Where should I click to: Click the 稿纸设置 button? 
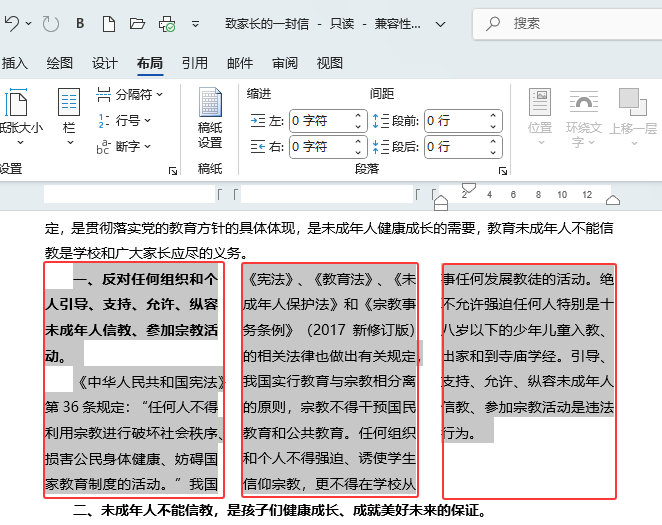tap(210, 117)
